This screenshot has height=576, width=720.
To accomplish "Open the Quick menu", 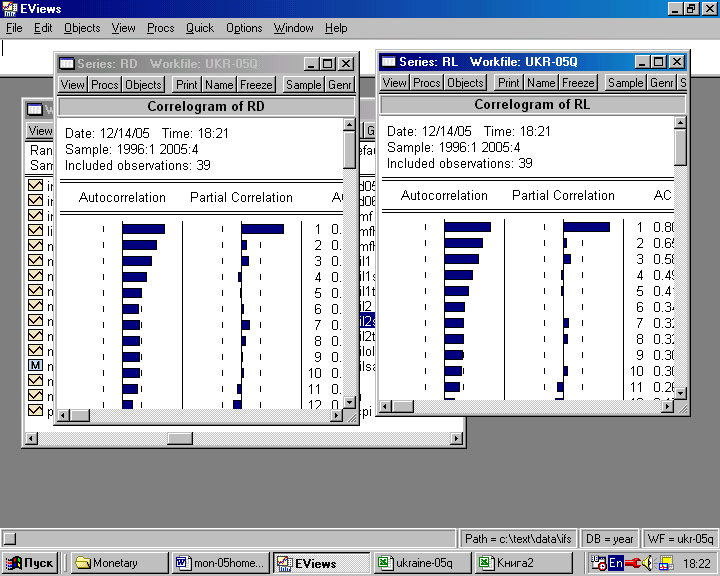I will (x=200, y=28).
